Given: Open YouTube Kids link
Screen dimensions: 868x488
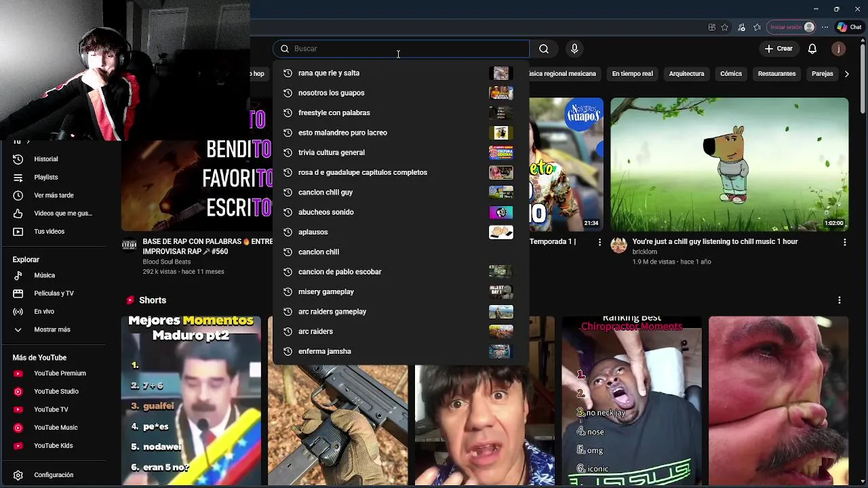Looking at the screenshot, I should tap(52, 445).
